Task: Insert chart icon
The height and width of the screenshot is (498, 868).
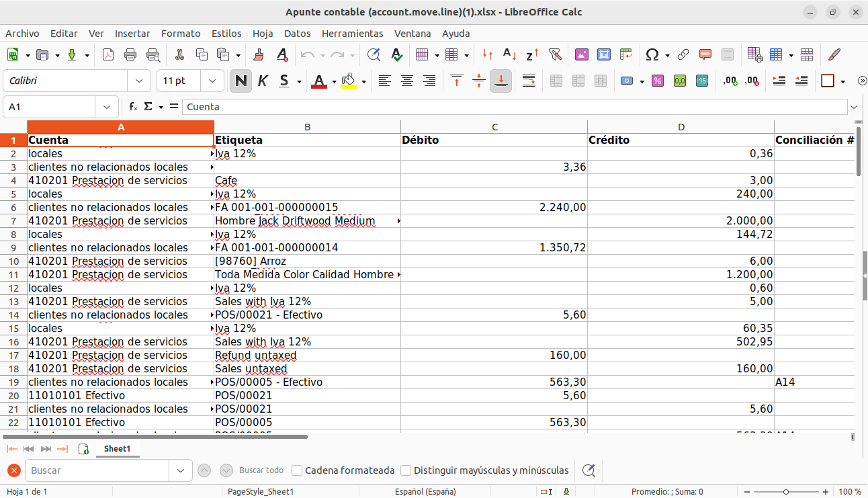Action: click(603, 55)
